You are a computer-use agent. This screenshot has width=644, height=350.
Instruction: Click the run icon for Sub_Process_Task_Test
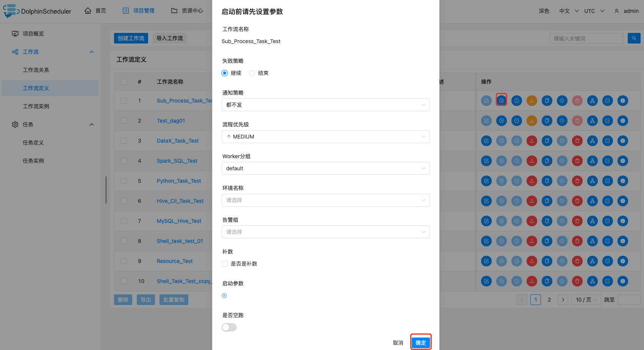pos(502,101)
